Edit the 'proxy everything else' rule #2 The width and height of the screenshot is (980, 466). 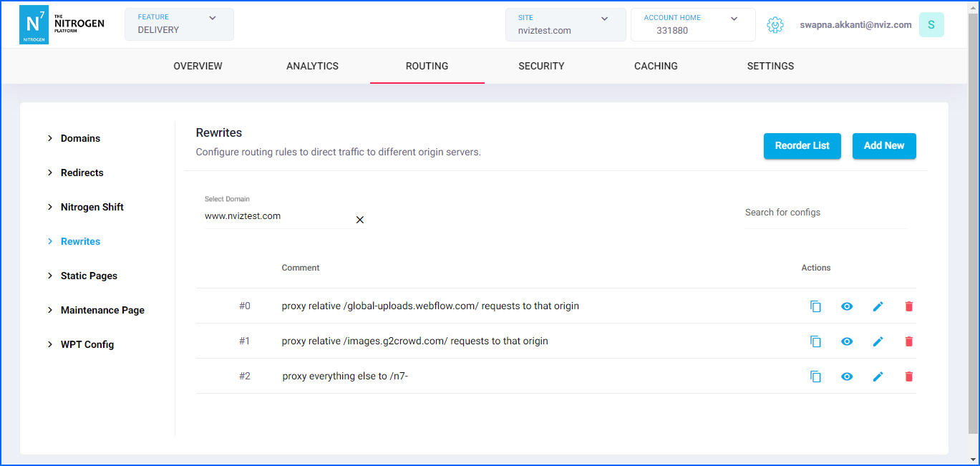point(878,377)
